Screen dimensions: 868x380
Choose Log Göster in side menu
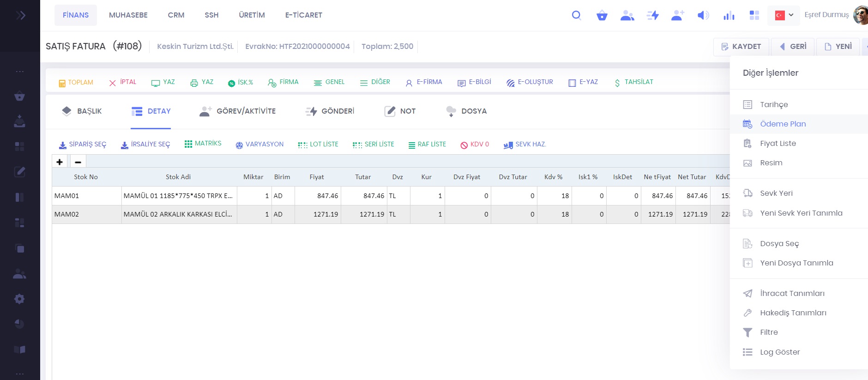[779, 352]
